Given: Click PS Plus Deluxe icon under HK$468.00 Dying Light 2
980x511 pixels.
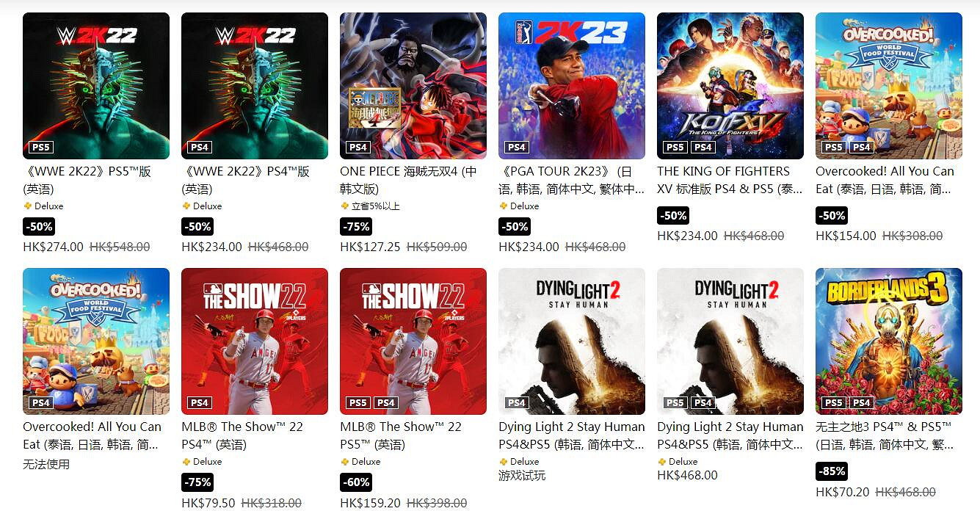Looking at the screenshot, I should click(x=661, y=462).
